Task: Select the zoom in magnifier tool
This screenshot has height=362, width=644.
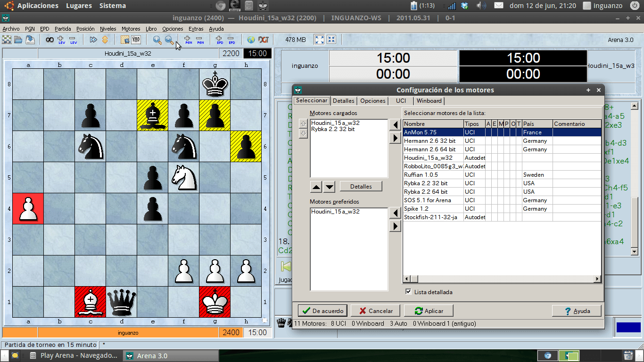Action: (157, 40)
